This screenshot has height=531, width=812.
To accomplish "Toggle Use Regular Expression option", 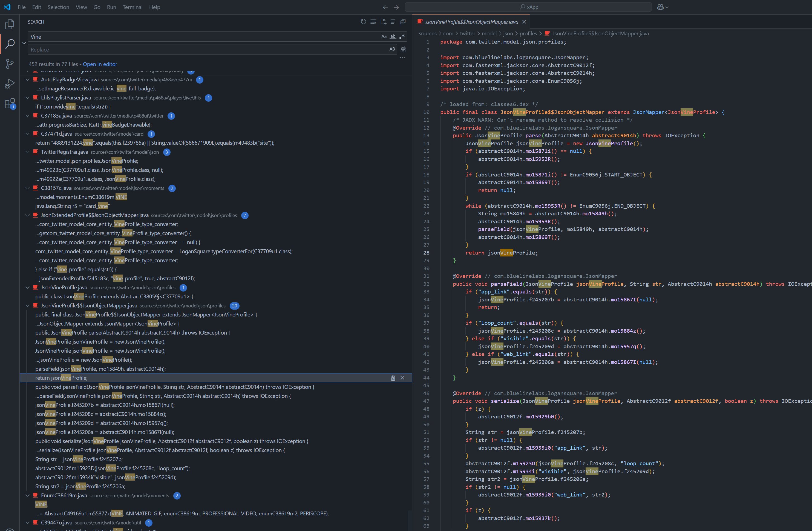I will (402, 36).
